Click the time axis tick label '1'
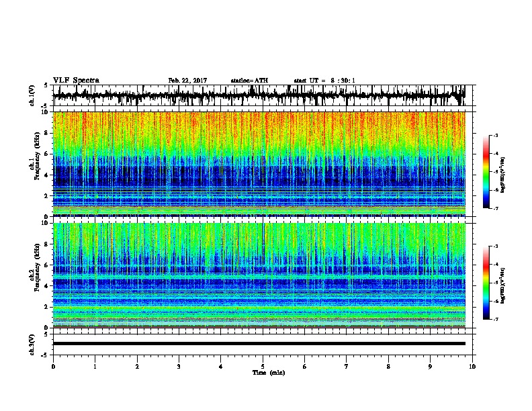This screenshot has width=532, height=411. coord(95,366)
